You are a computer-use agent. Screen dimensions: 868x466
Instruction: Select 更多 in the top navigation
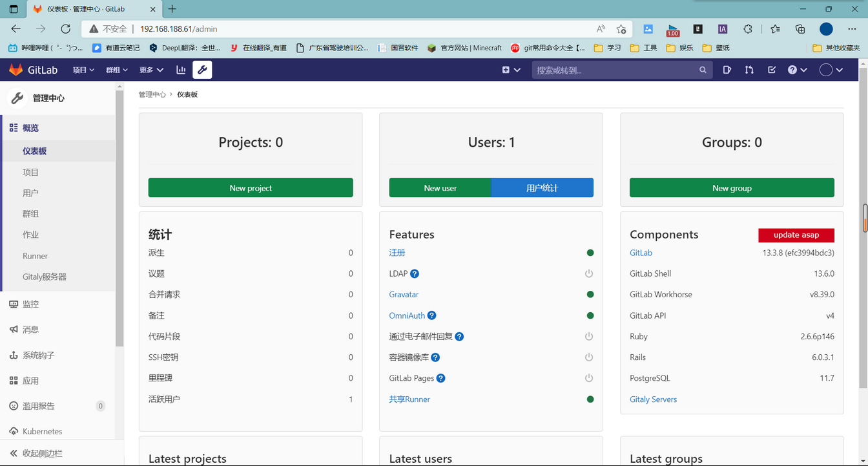[151, 70]
